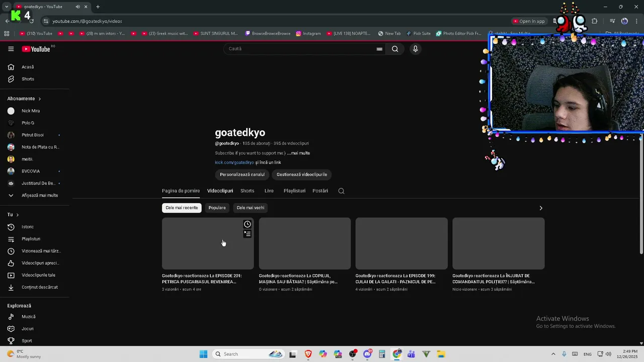Viewport: 644px width, 362px height.
Task: Open the tab search dropdown arrow
Action: click(x=7, y=7)
